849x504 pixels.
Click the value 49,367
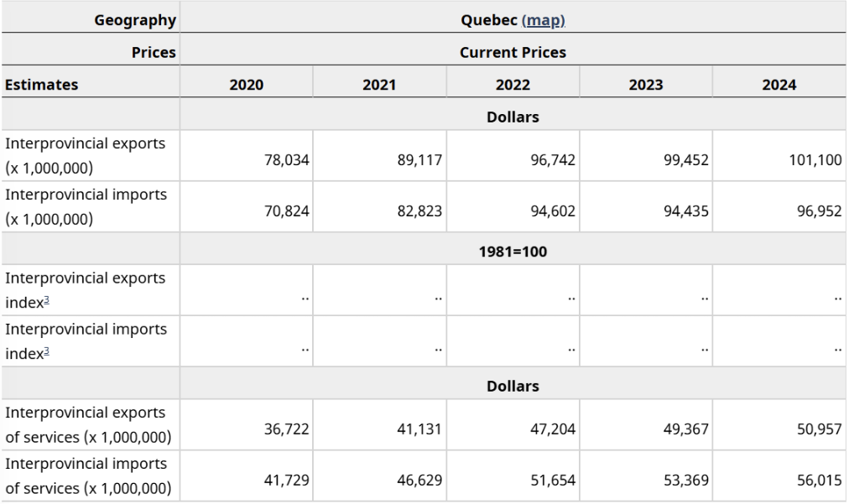click(x=686, y=429)
